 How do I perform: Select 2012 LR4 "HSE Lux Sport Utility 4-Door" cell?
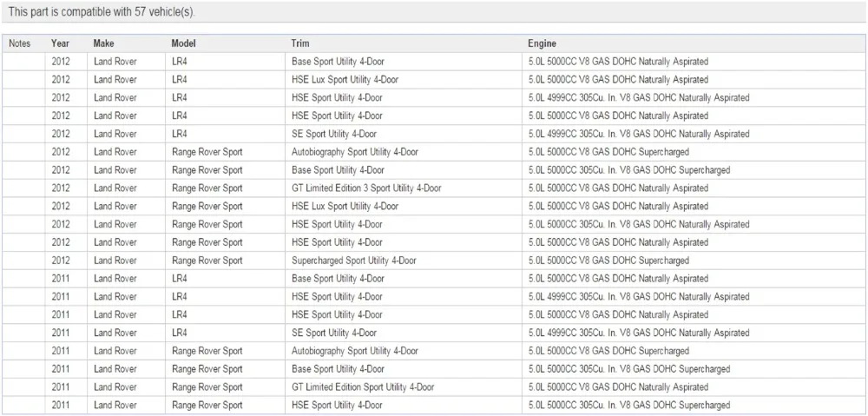[x=345, y=80]
